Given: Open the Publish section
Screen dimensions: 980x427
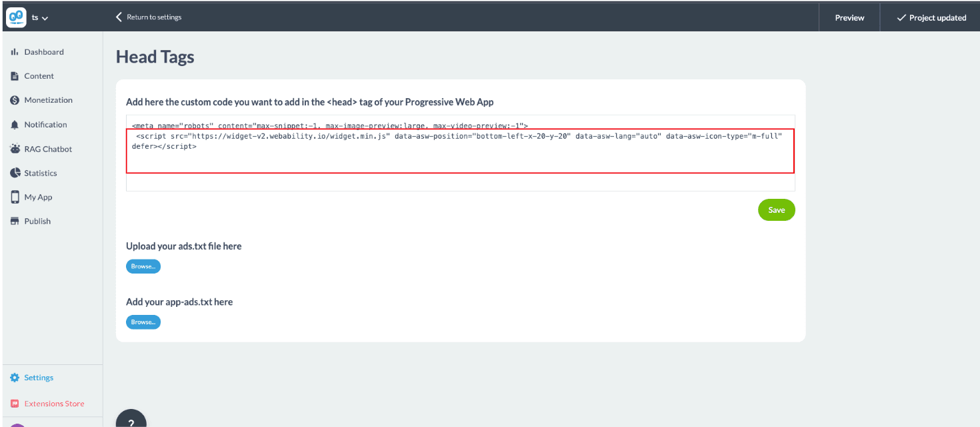Looking at the screenshot, I should coord(37,221).
